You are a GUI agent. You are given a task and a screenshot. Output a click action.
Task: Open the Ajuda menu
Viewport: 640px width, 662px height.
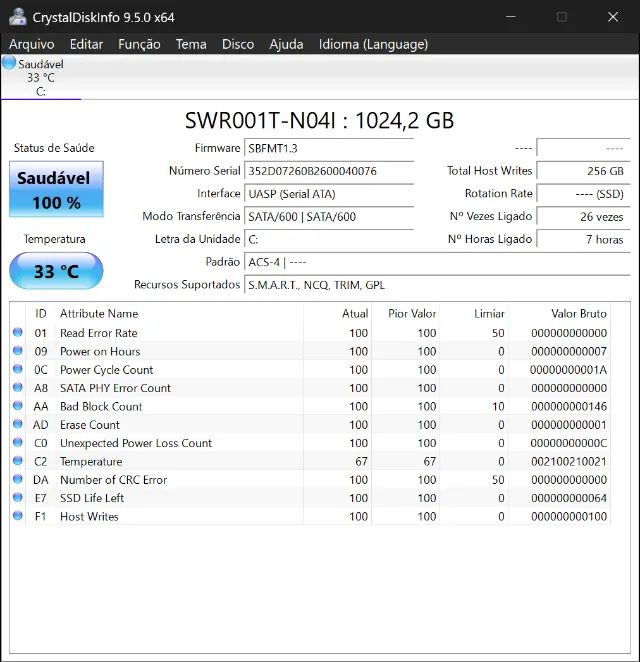click(x=286, y=44)
